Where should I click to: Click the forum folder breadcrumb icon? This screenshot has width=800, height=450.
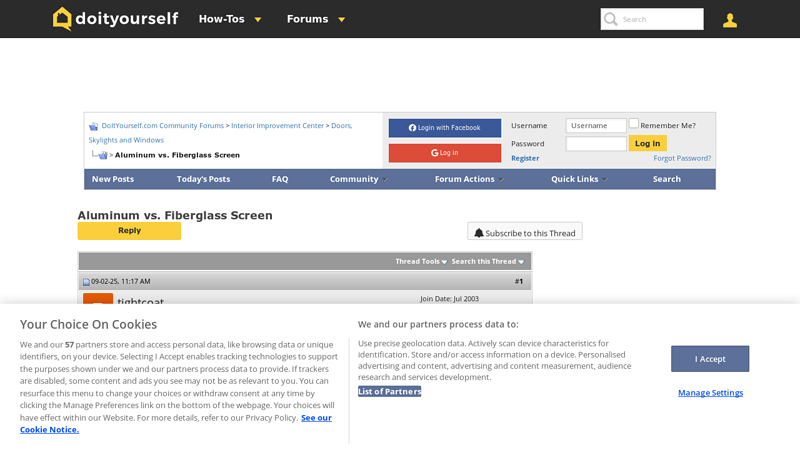pos(94,126)
